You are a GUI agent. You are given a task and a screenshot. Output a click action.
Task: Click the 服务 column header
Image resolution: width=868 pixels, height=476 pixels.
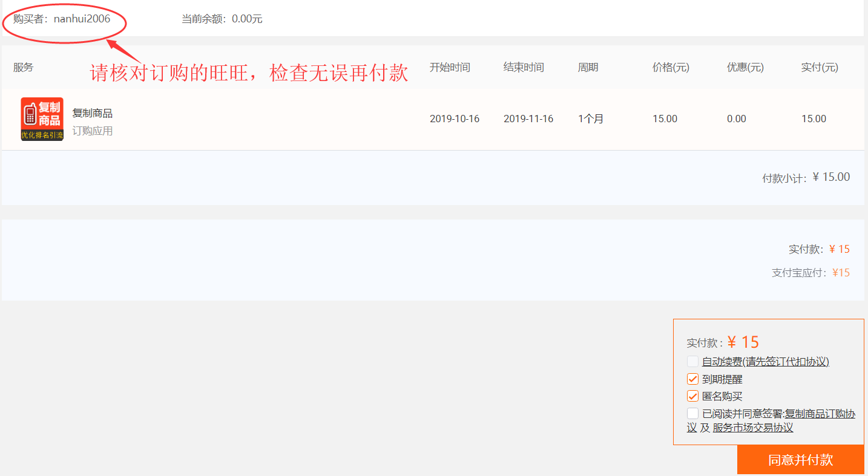pyautogui.click(x=24, y=67)
